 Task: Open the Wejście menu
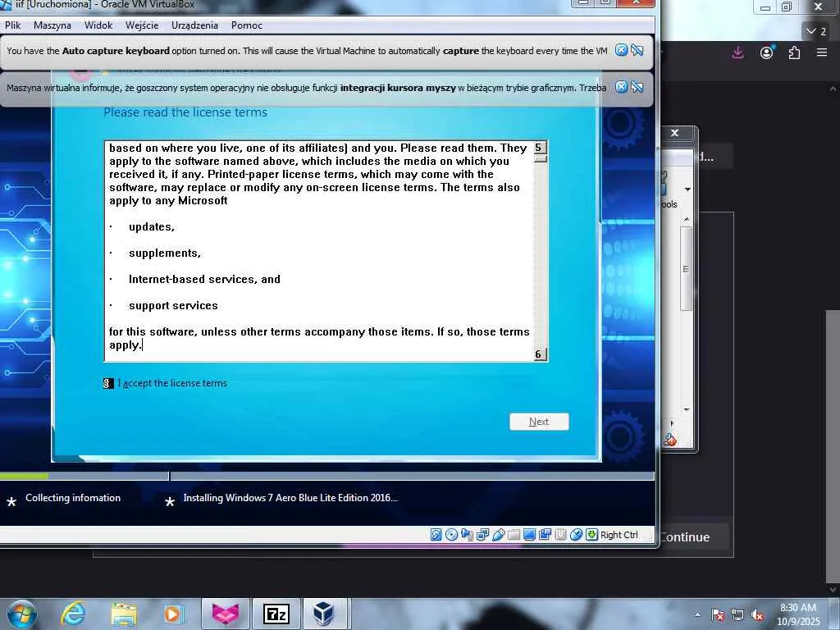142,25
